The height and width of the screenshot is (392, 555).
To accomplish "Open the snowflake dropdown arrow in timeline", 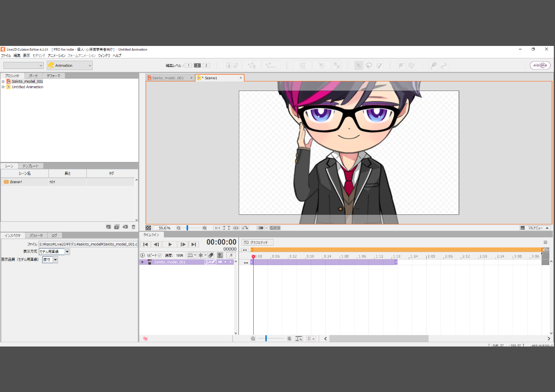I will (x=206, y=256).
